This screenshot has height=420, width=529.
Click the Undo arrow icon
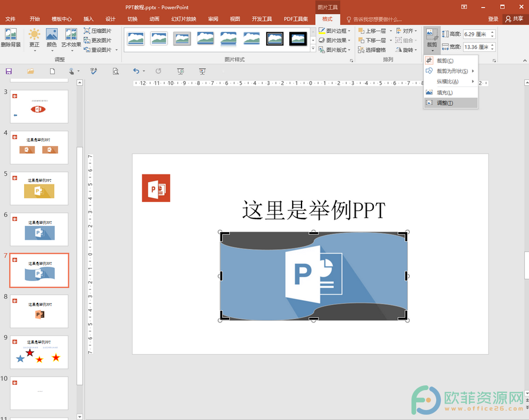click(x=136, y=71)
